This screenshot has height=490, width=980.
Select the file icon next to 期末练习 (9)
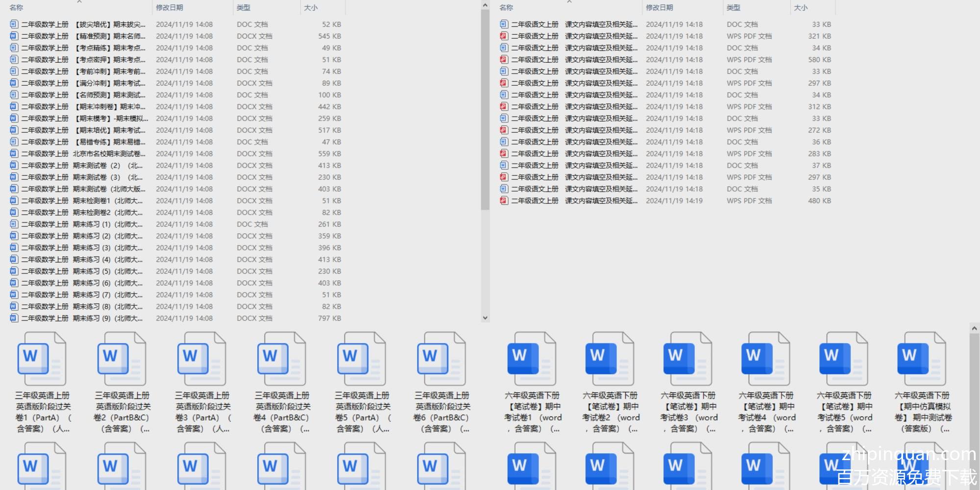[x=14, y=318]
